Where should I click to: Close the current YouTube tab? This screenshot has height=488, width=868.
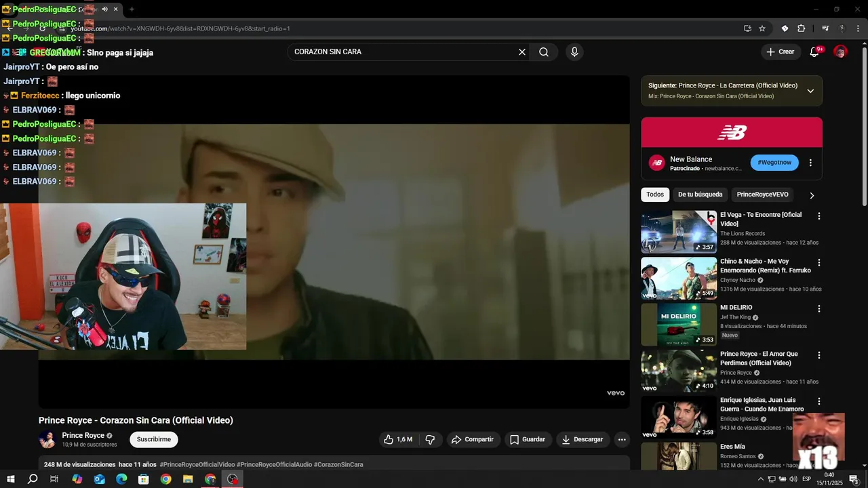tap(116, 9)
